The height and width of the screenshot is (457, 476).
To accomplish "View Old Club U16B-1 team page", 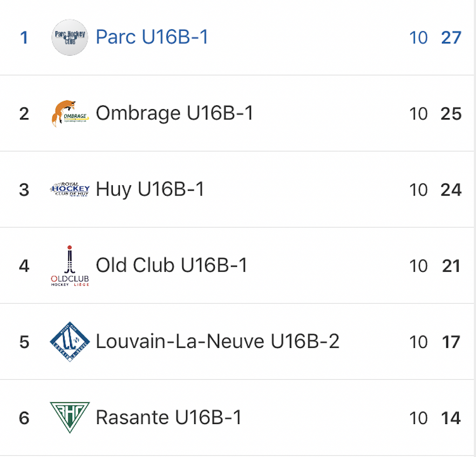I will tap(172, 265).
